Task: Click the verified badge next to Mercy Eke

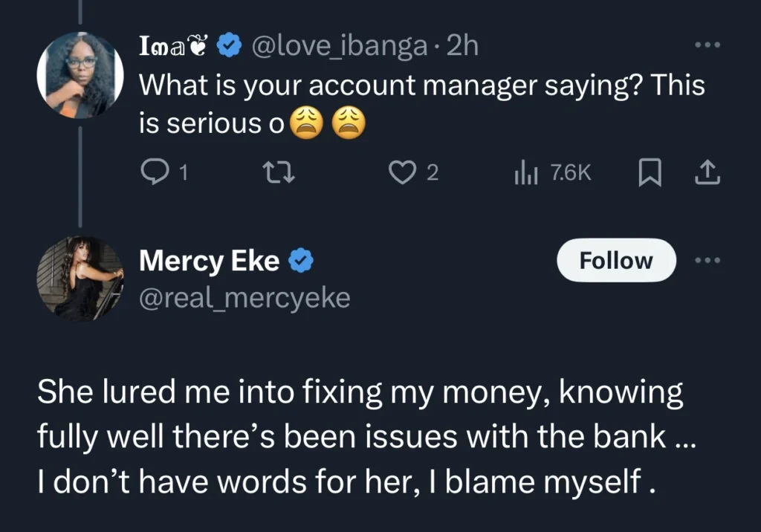Action: point(302,260)
